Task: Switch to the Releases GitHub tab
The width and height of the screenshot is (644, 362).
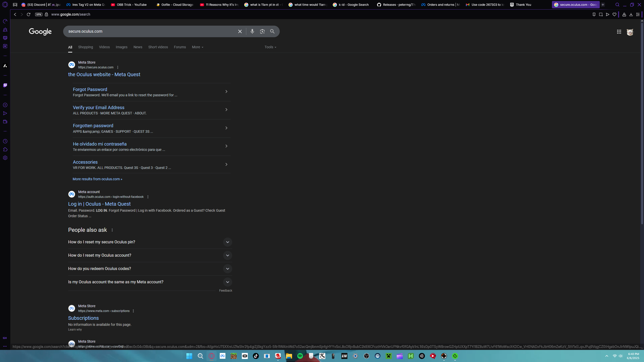Action: [x=396, y=5]
